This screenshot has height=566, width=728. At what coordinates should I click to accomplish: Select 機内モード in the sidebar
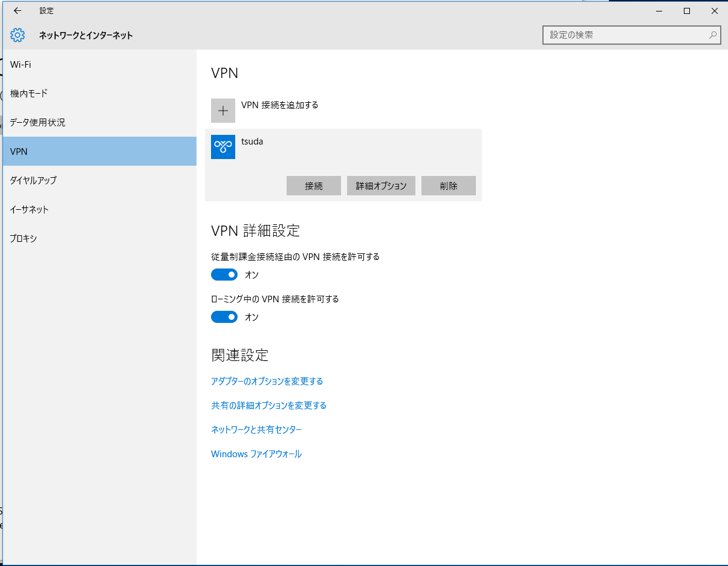pos(28,94)
